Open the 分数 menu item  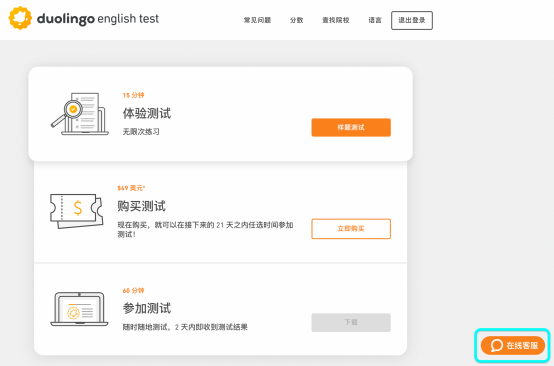[296, 20]
